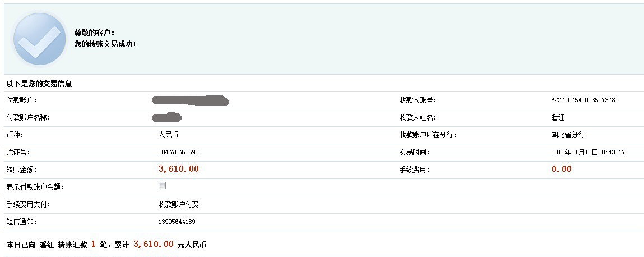Click the voucher number 004670663593

tap(179, 152)
